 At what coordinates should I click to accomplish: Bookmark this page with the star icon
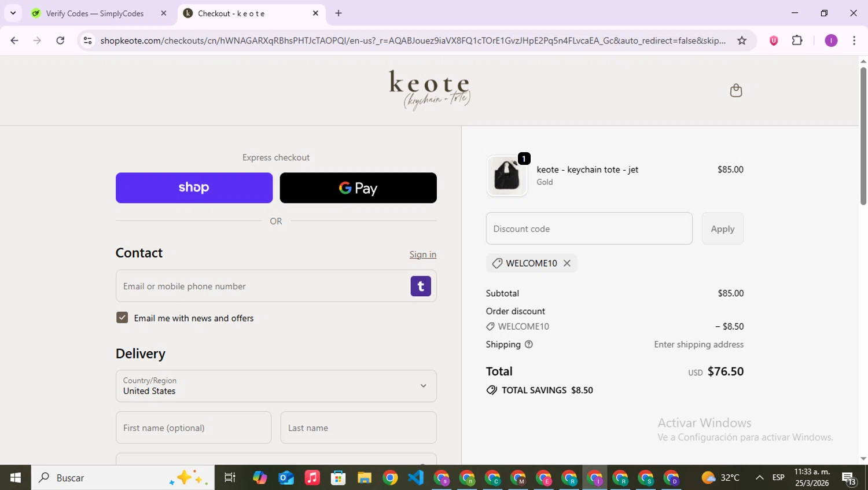coord(742,40)
